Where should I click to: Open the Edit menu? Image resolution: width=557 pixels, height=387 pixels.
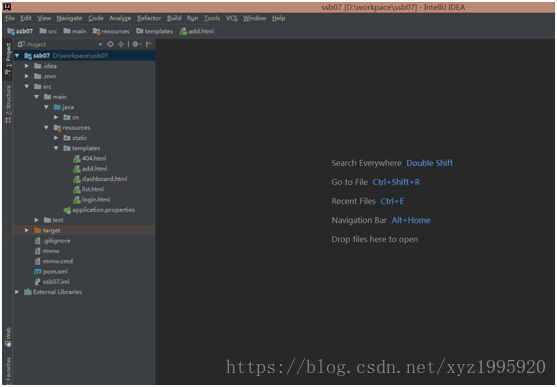[x=26, y=18]
